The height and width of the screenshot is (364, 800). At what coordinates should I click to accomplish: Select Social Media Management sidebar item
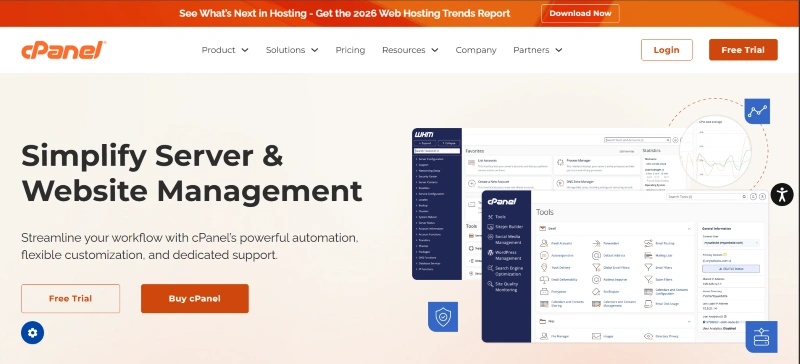(x=505, y=239)
